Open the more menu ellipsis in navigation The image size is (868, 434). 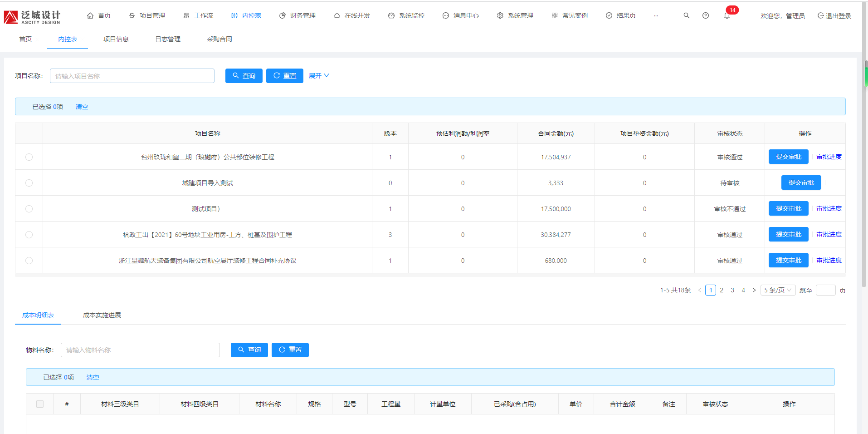click(x=656, y=15)
